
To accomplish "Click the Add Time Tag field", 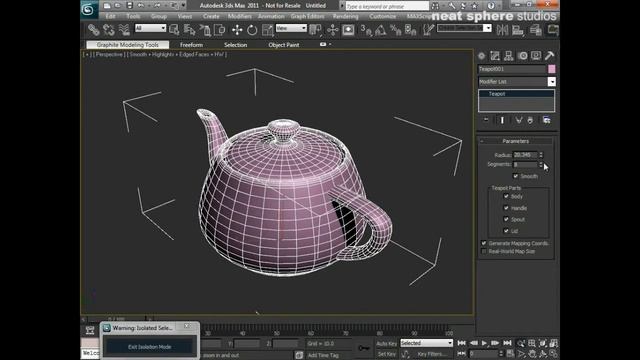I will pos(323,355).
